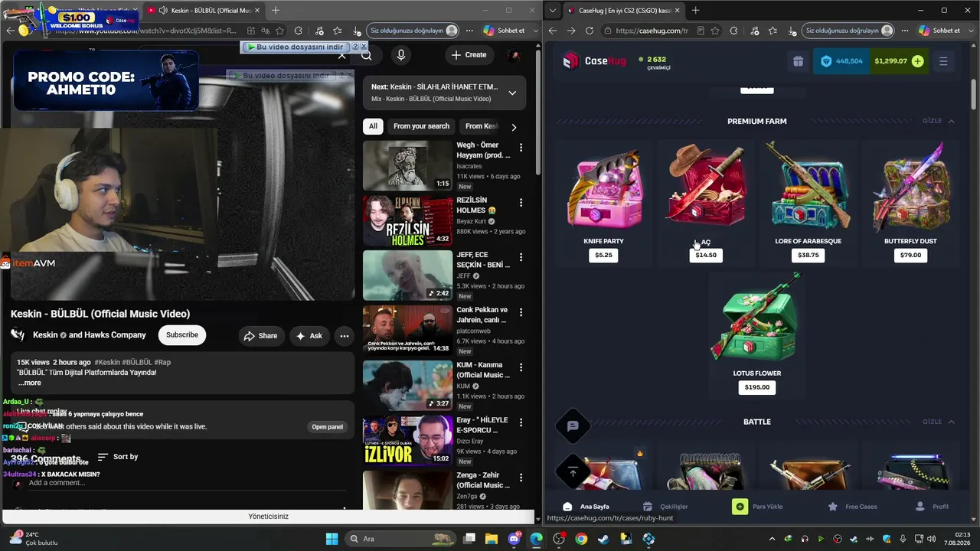The width and height of the screenshot is (980, 551).
Task: Click the YouTube Create button
Action: 469,55
